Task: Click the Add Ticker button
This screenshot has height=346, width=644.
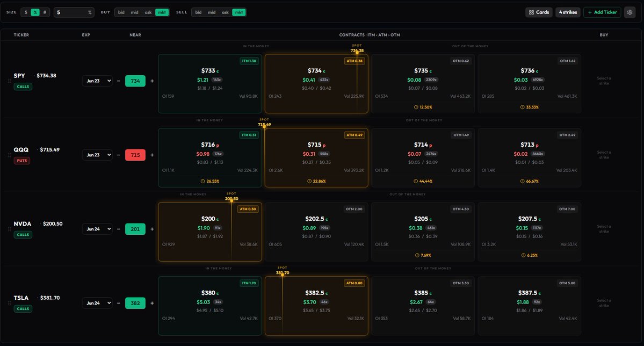Action: tap(602, 12)
